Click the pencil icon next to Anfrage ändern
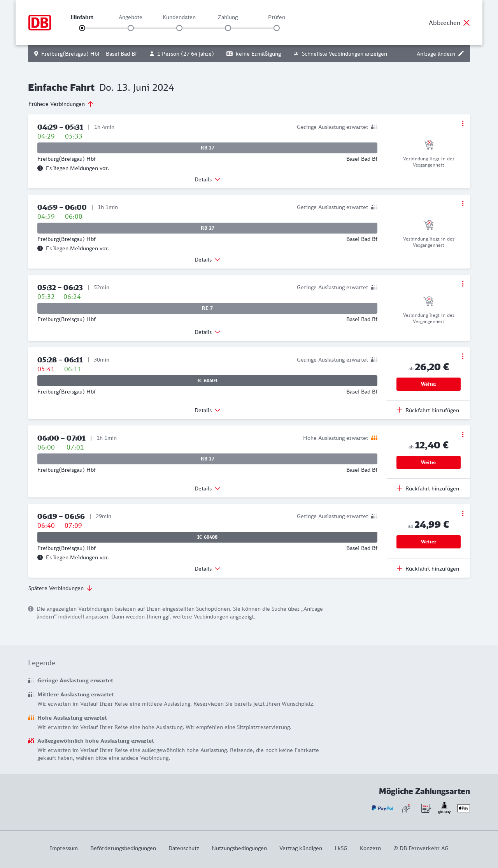 (x=461, y=54)
